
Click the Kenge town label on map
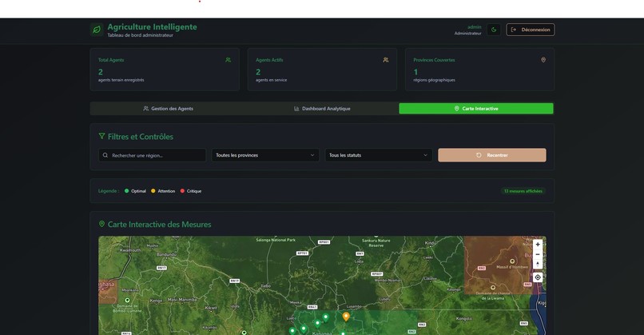click(156, 301)
